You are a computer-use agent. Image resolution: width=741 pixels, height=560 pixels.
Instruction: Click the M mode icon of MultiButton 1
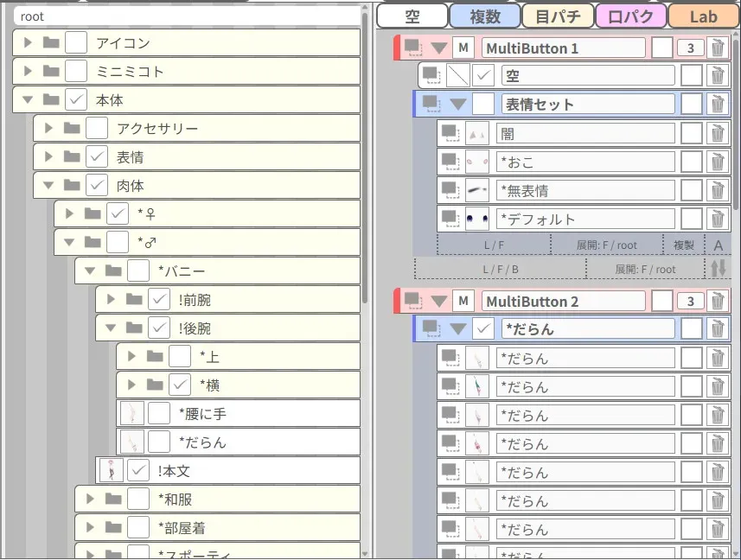point(463,48)
